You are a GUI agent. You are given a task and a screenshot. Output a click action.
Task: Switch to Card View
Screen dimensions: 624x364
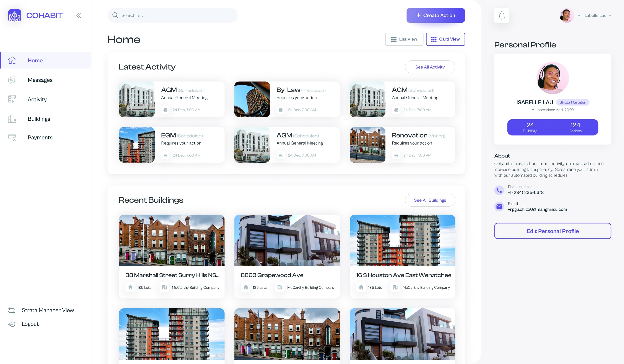point(445,39)
